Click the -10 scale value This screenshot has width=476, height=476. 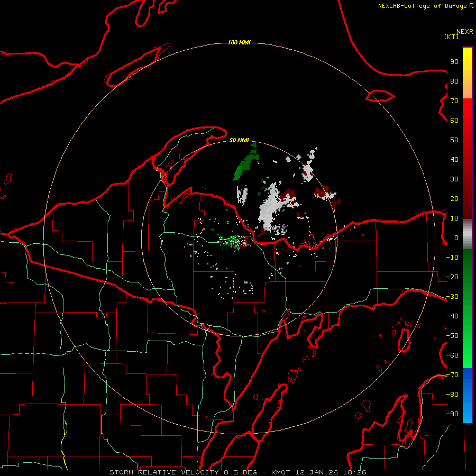[452, 258]
